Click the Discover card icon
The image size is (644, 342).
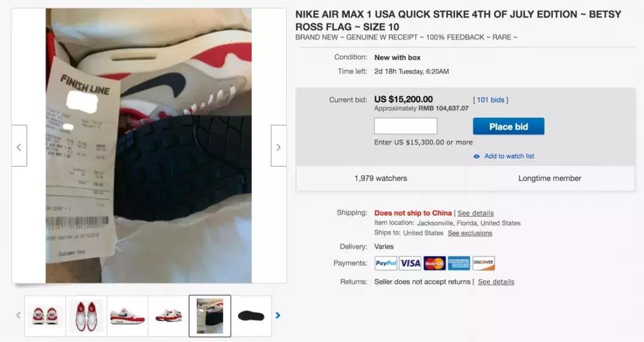pos(484,263)
